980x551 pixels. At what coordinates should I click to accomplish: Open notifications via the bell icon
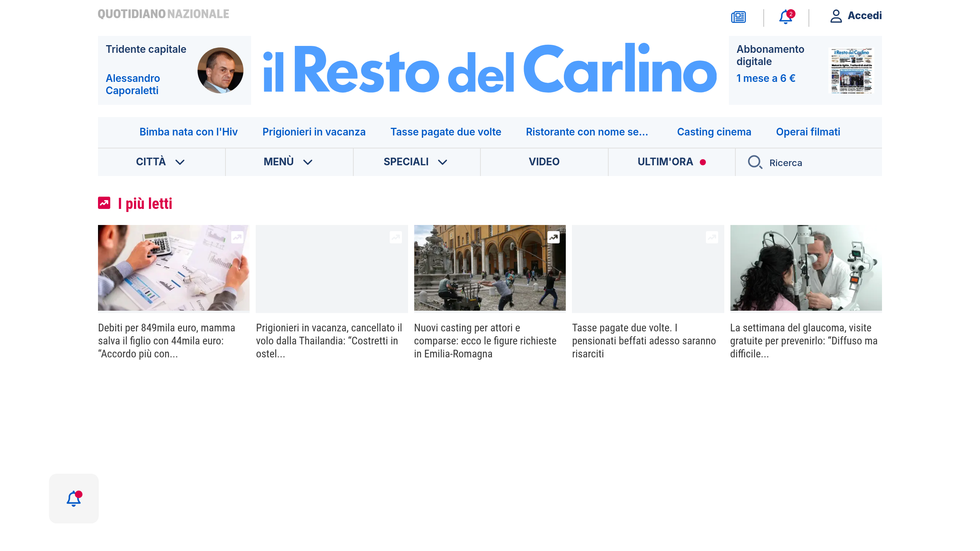[x=785, y=18]
